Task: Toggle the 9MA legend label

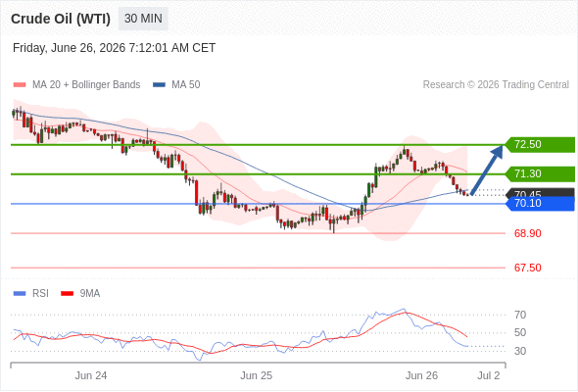Action: 90,294
